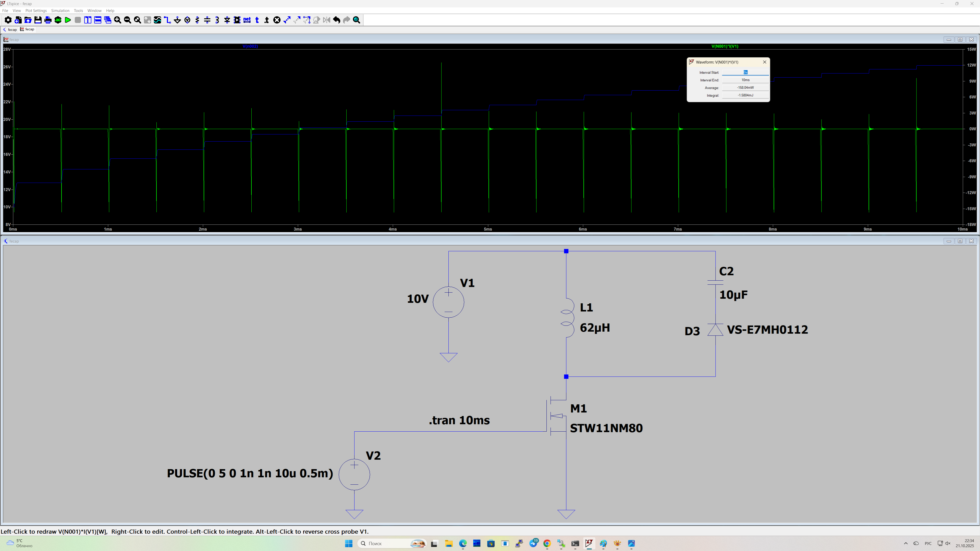The width and height of the screenshot is (980, 551).
Task: Select the net label tool
Action: (247, 20)
